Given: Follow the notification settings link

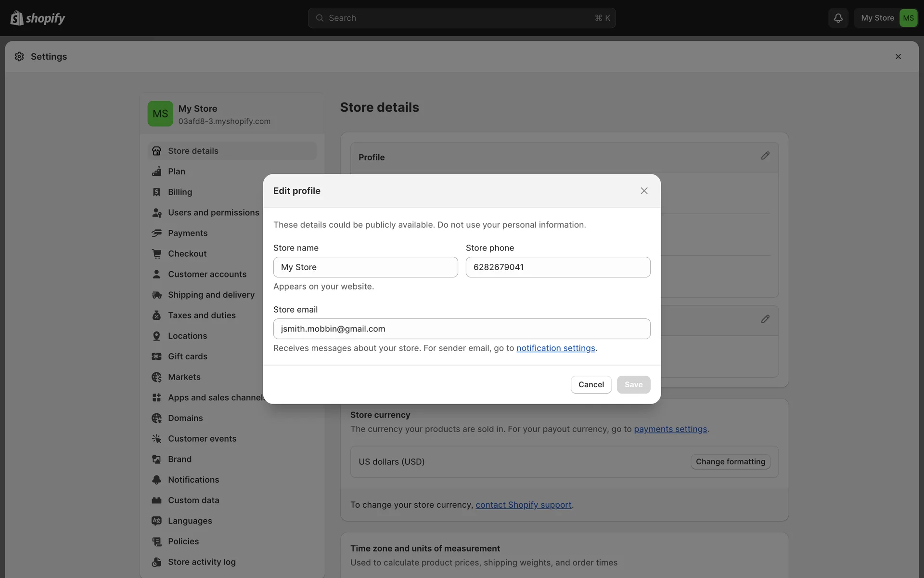Looking at the screenshot, I should [x=555, y=348].
